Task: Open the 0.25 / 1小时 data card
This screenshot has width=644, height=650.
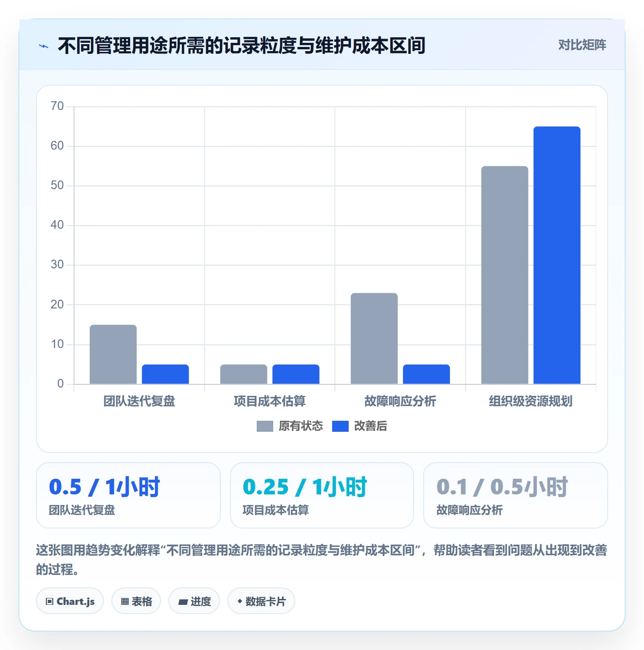Action: click(322, 495)
